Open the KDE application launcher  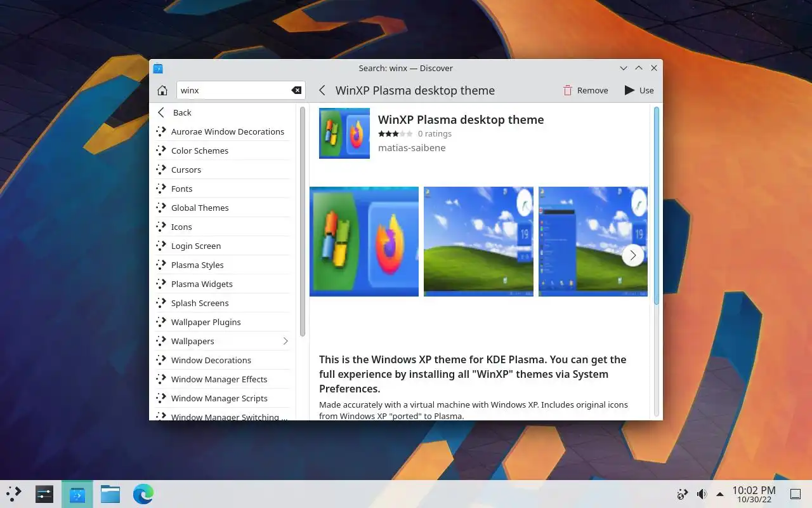click(x=14, y=494)
